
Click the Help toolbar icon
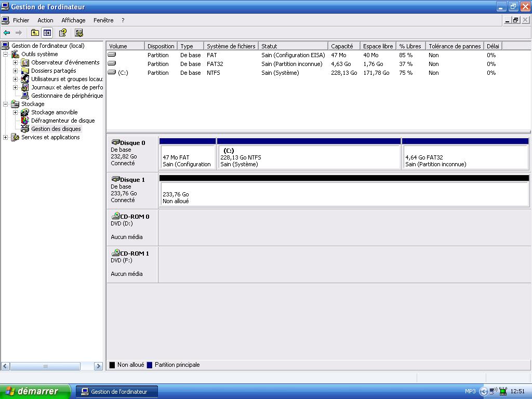[63, 33]
